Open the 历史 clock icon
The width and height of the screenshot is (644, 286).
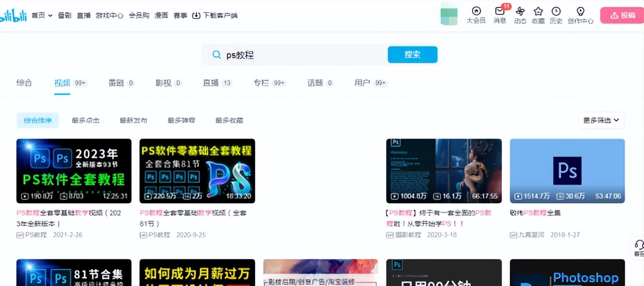click(x=556, y=15)
